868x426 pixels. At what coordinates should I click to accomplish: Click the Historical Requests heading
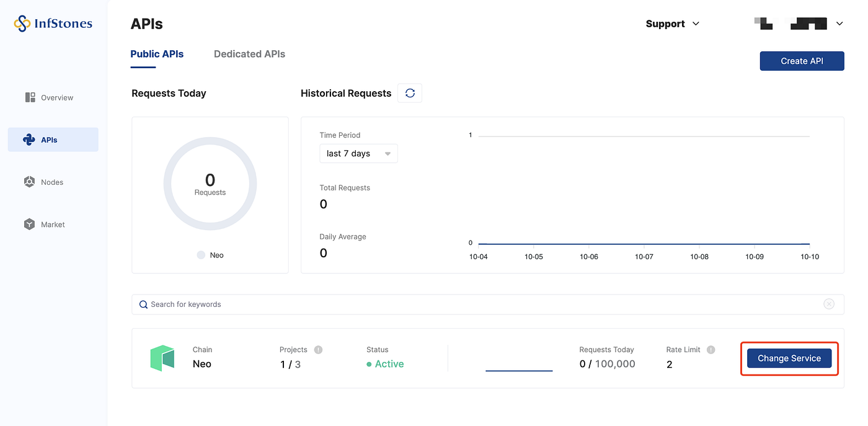click(x=346, y=93)
